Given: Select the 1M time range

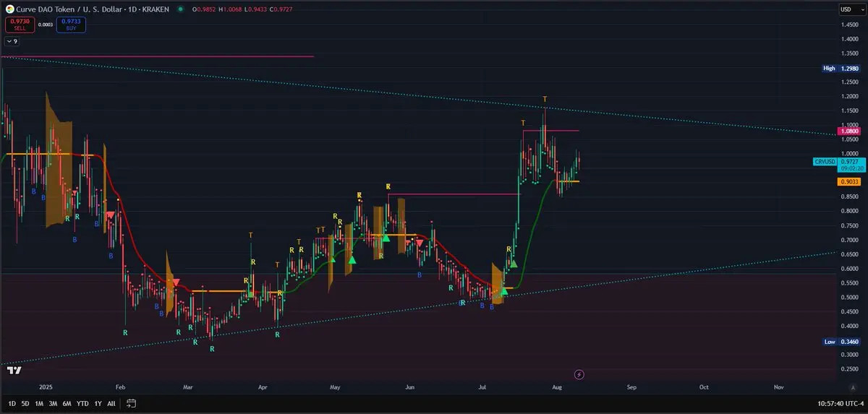Looking at the screenshot, I should click(39, 403).
